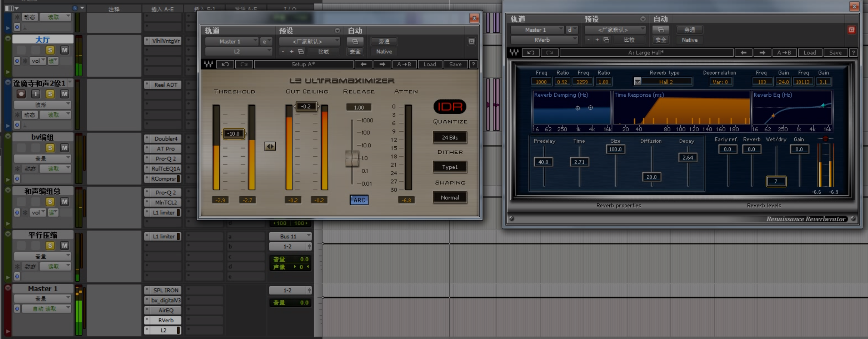
Task: Click the Save button in L2 toolbar
Action: click(455, 64)
